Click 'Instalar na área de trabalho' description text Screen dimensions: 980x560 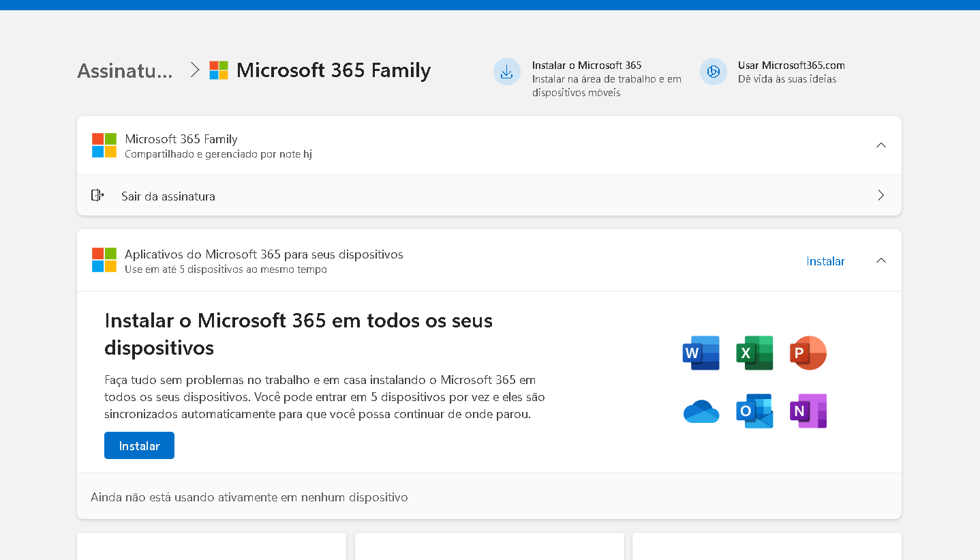tap(607, 86)
